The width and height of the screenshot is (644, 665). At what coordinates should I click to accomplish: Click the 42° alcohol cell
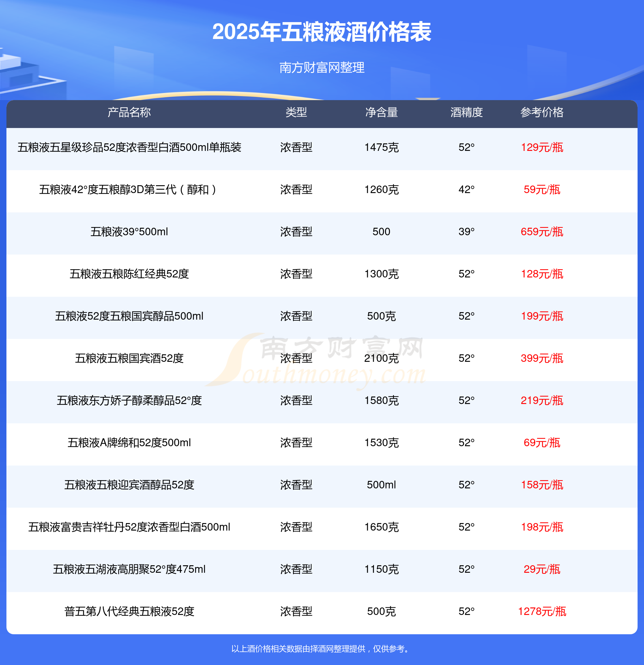pyautogui.click(x=467, y=189)
